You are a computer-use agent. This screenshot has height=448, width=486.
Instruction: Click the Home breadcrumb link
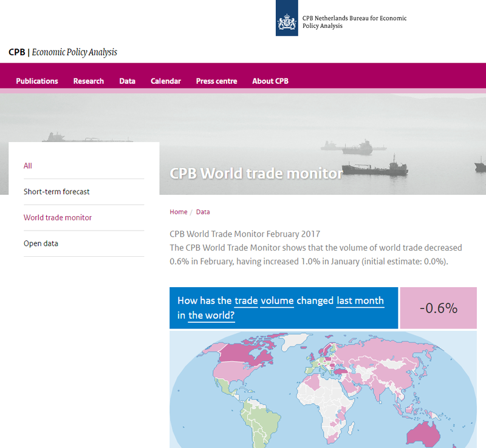(x=179, y=212)
